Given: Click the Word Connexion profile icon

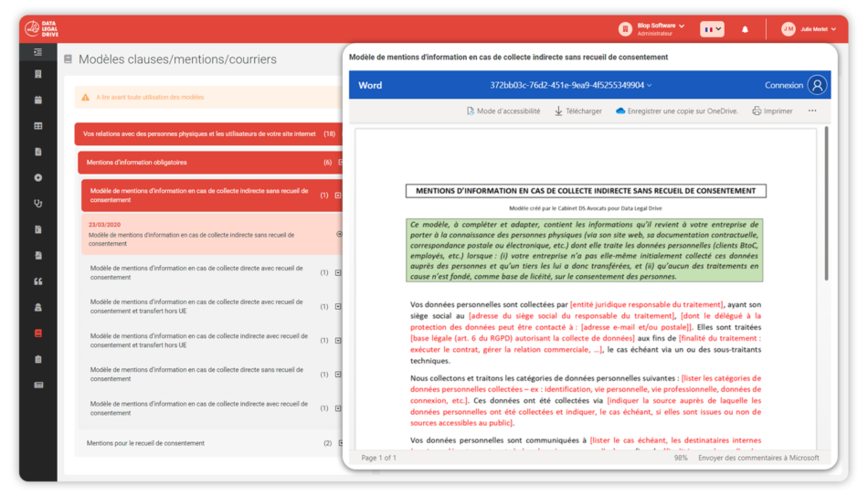Looking at the screenshot, I should click(x=817, y=85).
